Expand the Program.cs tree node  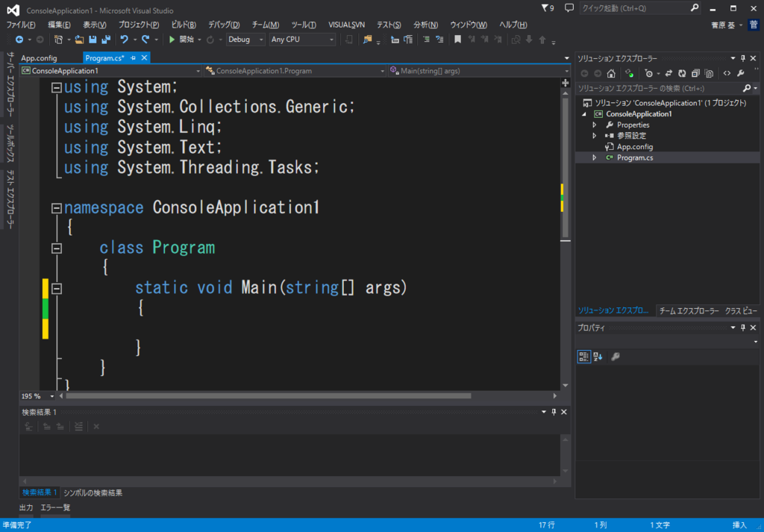(x=594, y=158)
